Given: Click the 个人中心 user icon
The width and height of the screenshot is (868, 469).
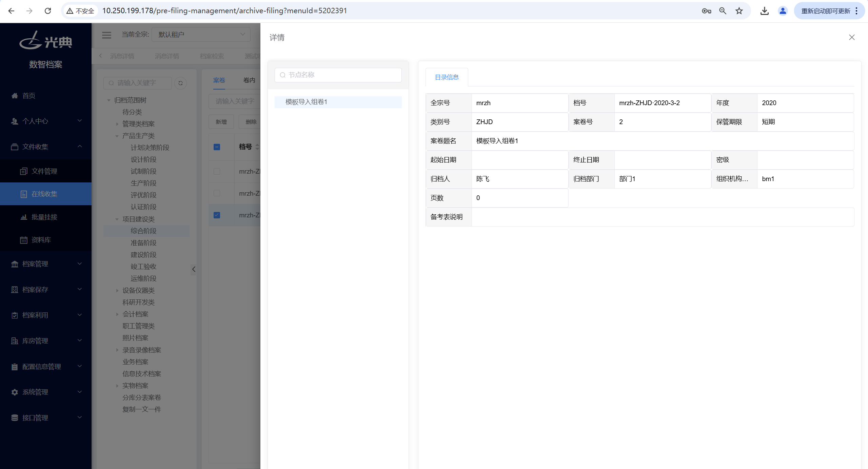Looking at the screenshot, I should (15, 121).
